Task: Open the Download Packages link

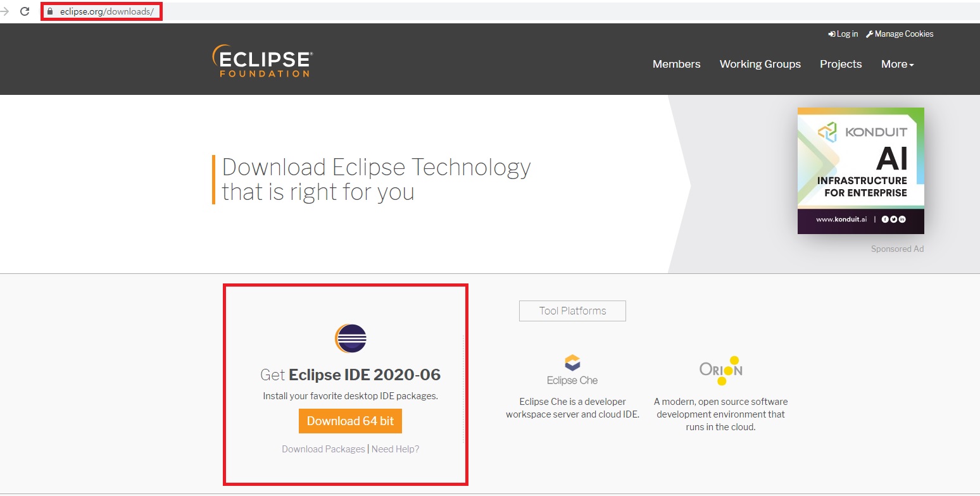Action: [x=324, y=449]
